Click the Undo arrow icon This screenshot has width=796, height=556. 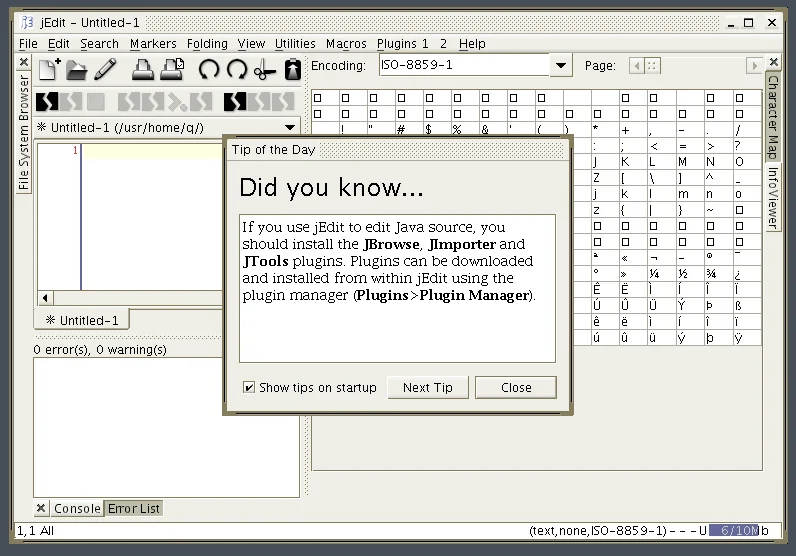209,69
